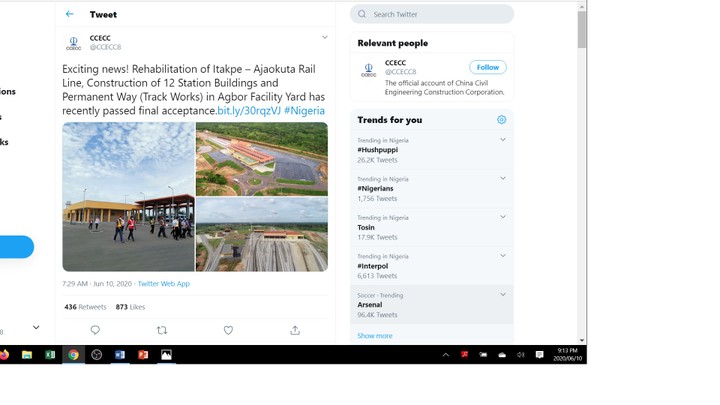Open the tweet's more options chevron
720x405 pixels.
click(x=324, y=38)
